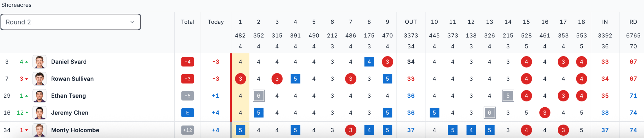Screen dimensions: 644x138
Task: Click Daniel Svard's -4 total badge
Action: pyautogui.click(x=188, y=62)
